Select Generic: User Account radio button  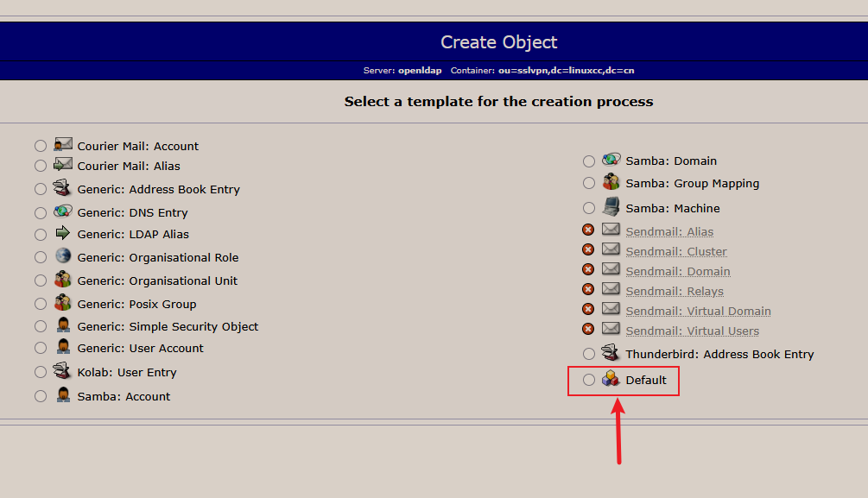[x=41, y=348]
